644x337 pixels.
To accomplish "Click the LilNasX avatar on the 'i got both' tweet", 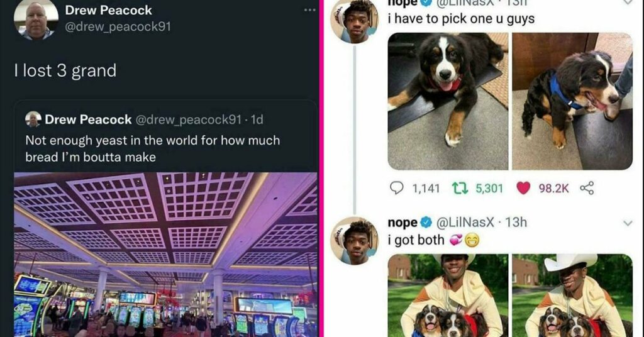I will pyautogui.click(x=354, y=241).
